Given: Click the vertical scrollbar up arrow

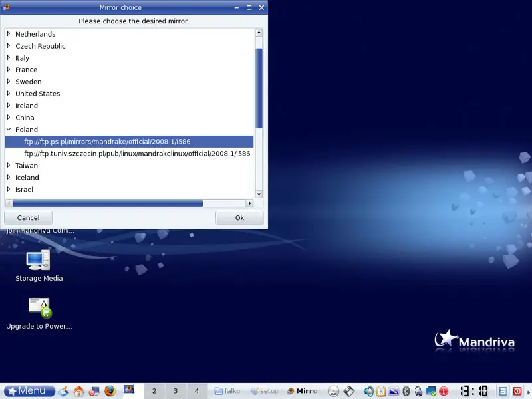Looking at the screenshot, I should point(259,33).
